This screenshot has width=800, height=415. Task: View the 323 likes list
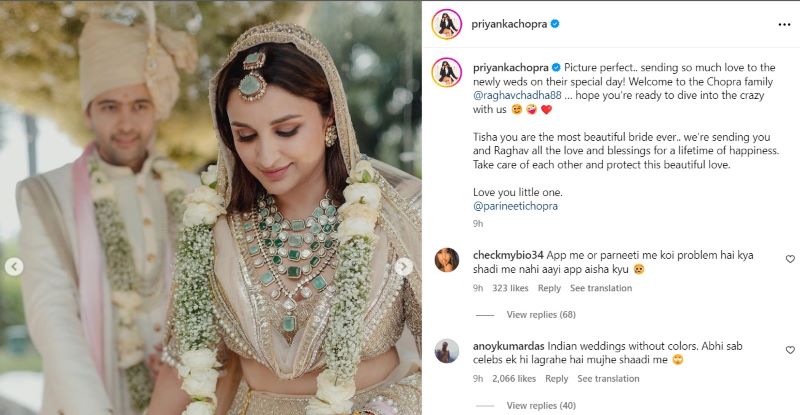(x=511, y=288)
